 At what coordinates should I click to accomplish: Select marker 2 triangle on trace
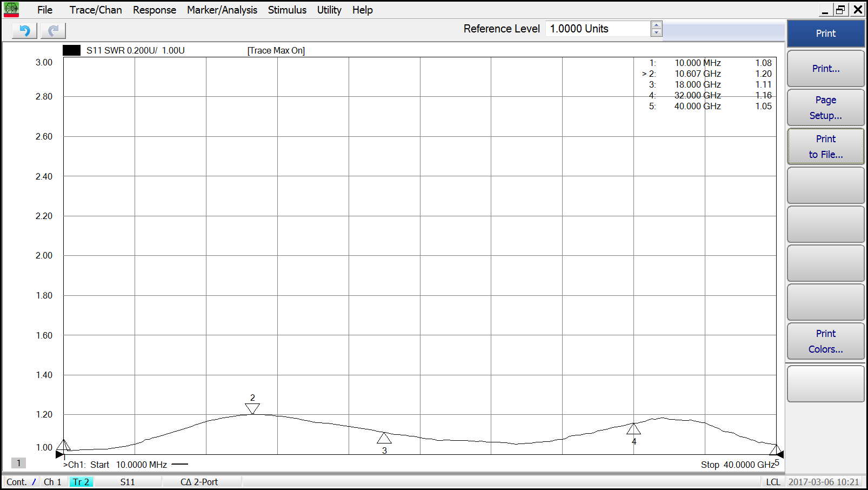[x=252, y=409]
